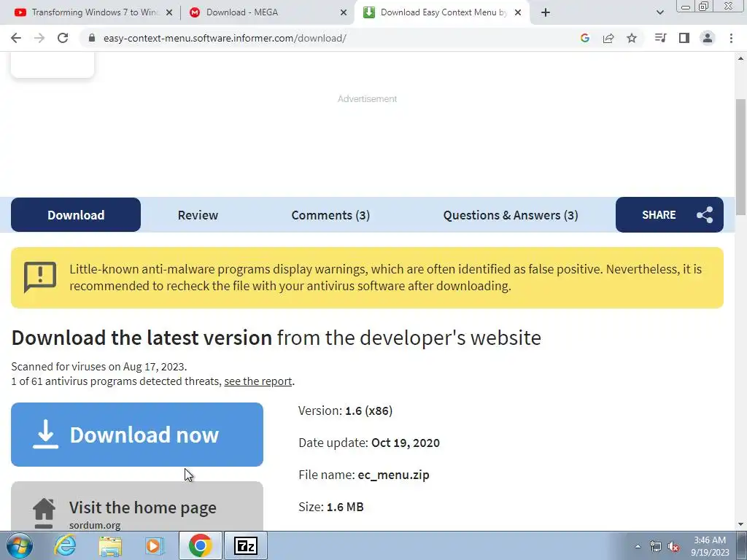Switch to the Download - MEGA tab
747x560 pixels.
268,12
